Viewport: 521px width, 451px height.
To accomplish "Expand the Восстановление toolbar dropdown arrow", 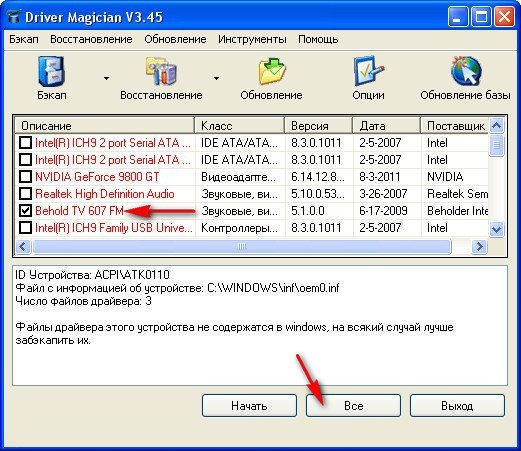I will click(216, 78).
